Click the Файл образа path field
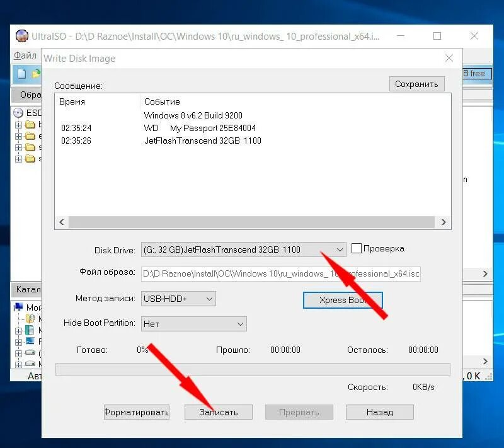Screen dimensions: 504x448 point(280,274)
